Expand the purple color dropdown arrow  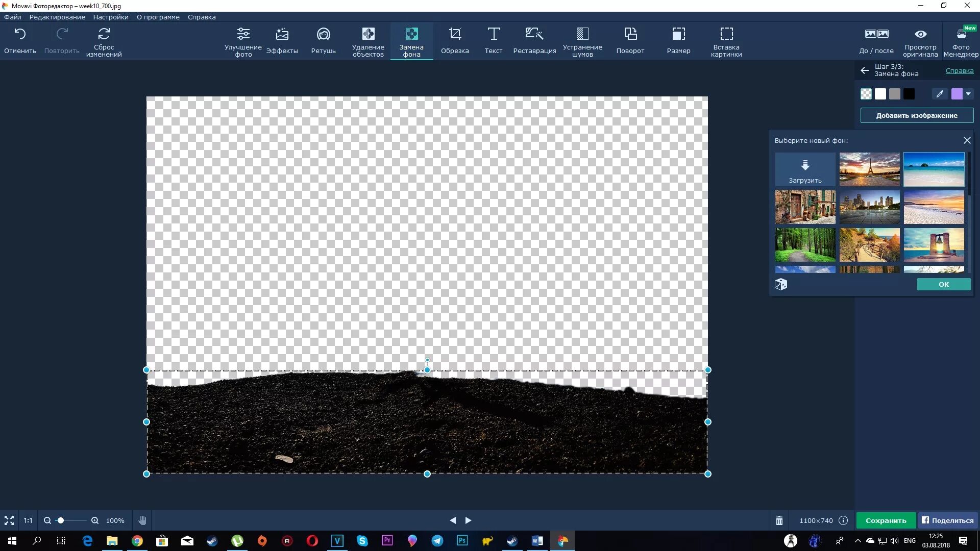968,94
